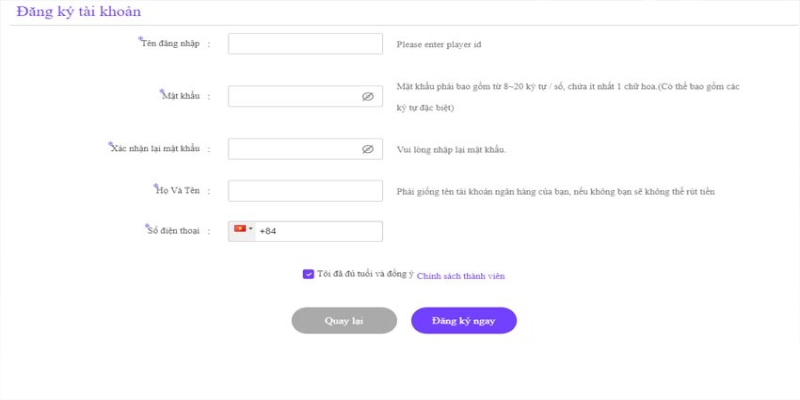Viewport: 800px width, 400px height.
Task: Uncheck the age agreement checkbox
Action: tap(308, 273)
